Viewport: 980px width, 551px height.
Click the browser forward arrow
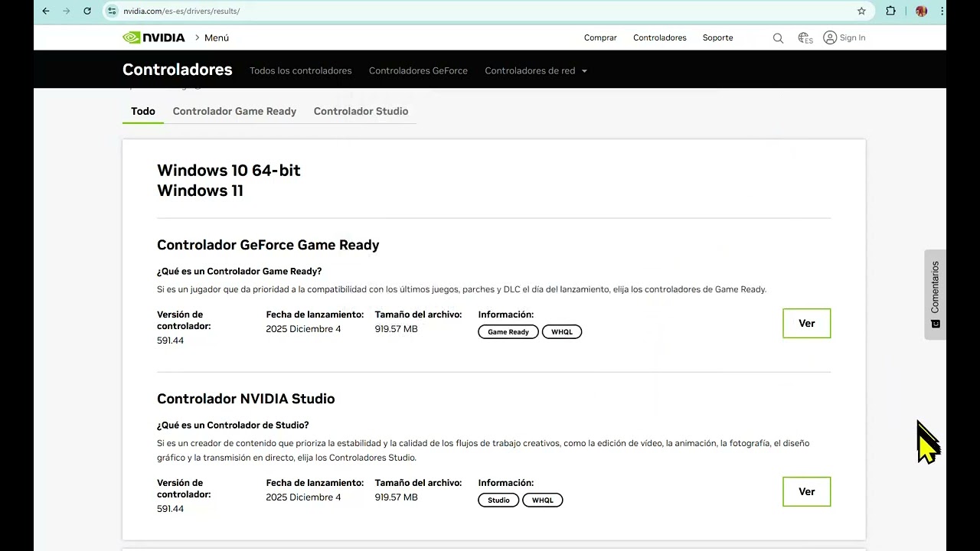[x=67, y=11]
